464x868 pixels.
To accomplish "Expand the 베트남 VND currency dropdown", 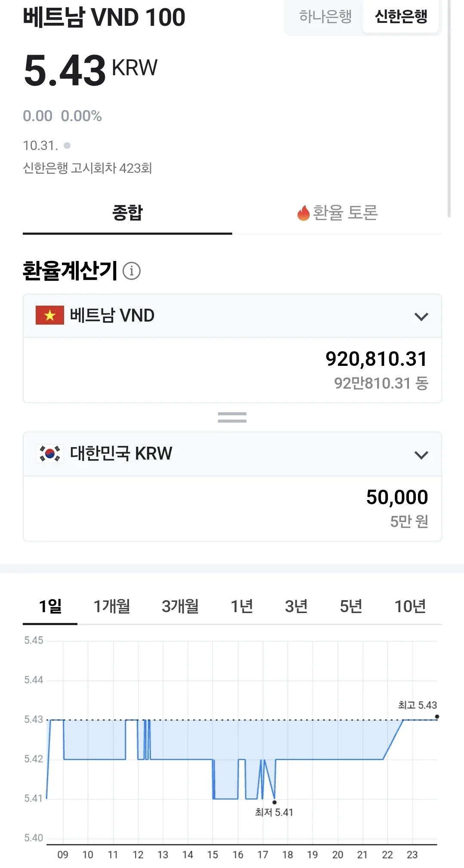I will pyautogui.click(x=232, y=316).
